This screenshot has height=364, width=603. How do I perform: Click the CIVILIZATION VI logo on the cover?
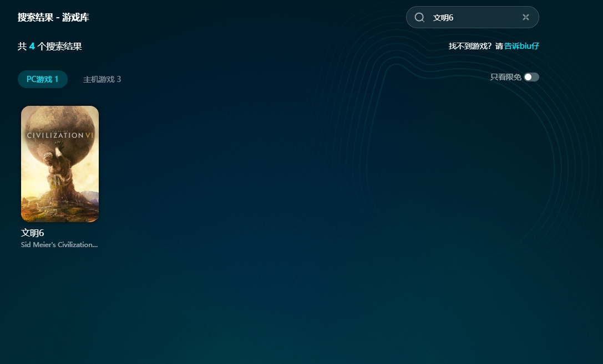tap(60, 135)
